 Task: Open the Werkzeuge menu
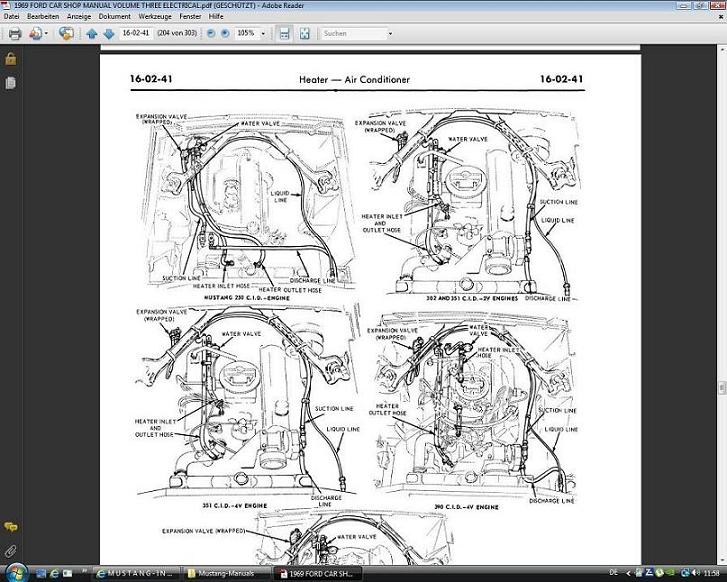(155, 16)
